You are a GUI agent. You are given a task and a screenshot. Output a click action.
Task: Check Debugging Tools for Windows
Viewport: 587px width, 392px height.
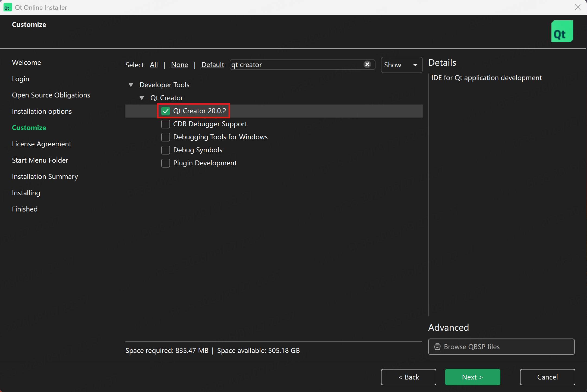pos(166,137)
